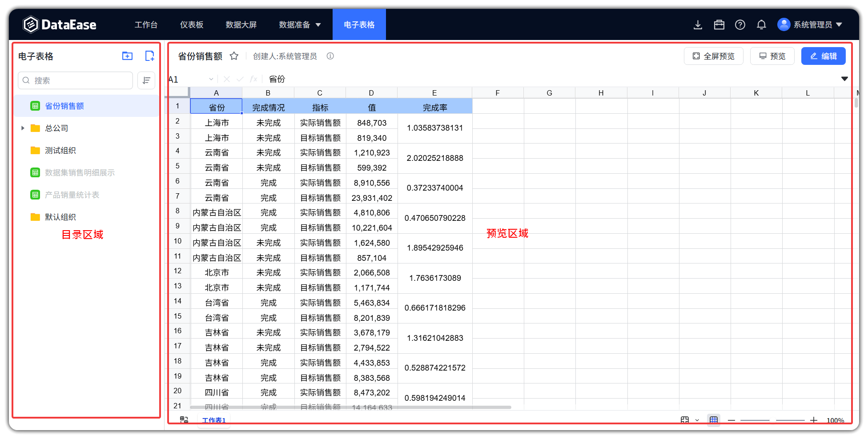This screenshot has width=868, height=439.
Task: Open the cell name box dropdown arrow
Action: pyautogui.click(x=211, y=79)
